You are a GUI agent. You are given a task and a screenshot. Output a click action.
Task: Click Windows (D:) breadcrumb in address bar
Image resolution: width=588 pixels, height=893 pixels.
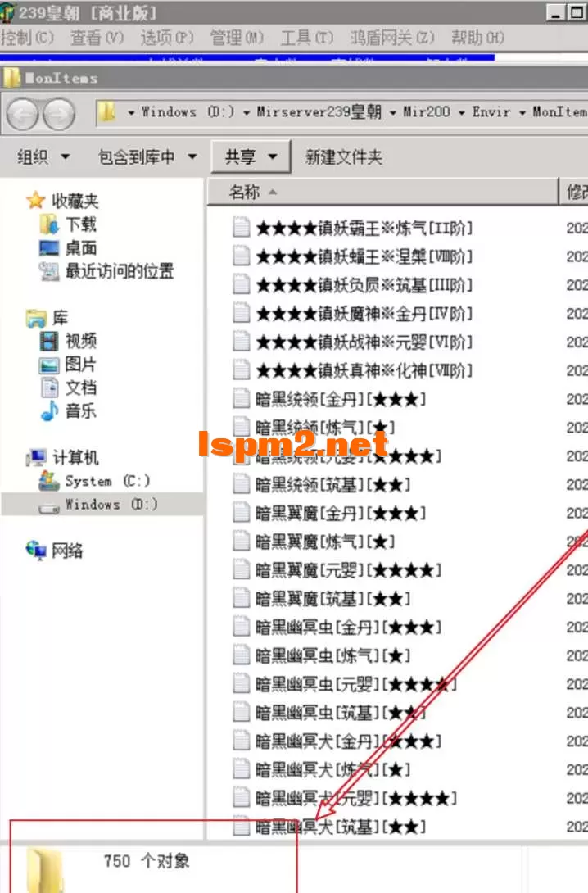188,111
